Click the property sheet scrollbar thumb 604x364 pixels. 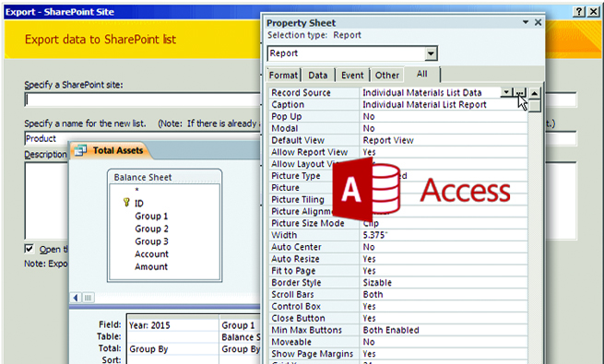[x=534, y=105]
